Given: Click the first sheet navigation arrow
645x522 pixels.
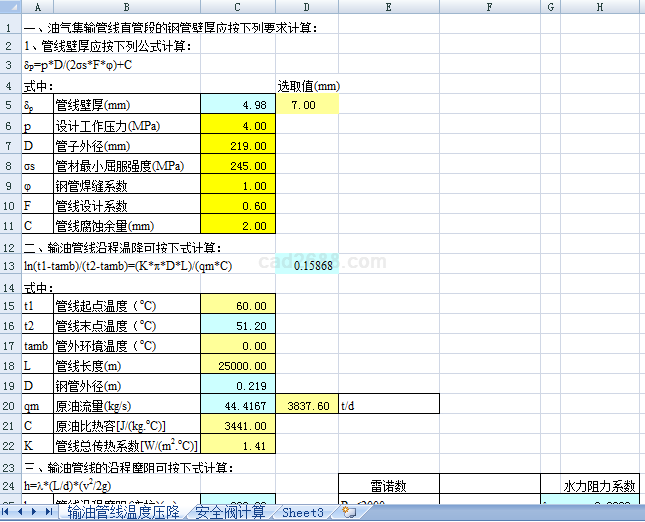Looking at the screenshot, I should tap(11, 512).
